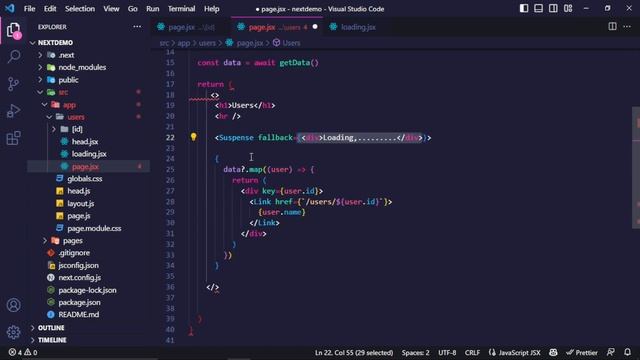This screenshot has height=360, width=640.
Task: Expand the OUTLINE section
Action: tap(33, 328)
